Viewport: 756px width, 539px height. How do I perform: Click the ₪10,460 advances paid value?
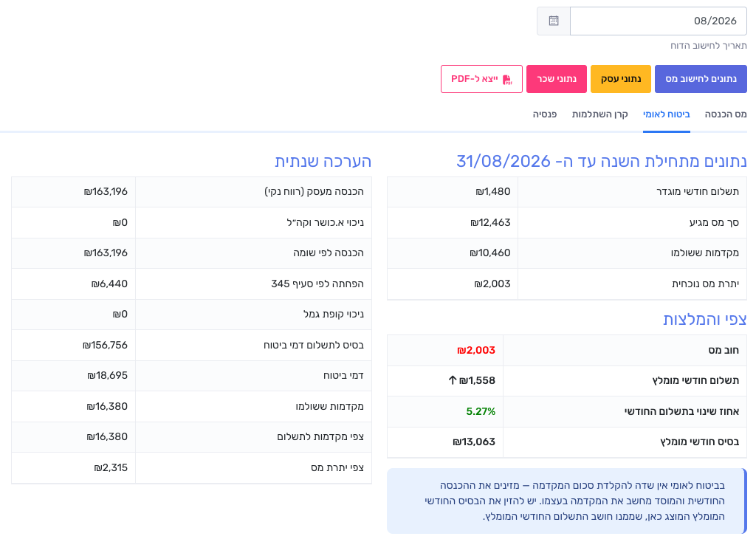coord(490,253)
